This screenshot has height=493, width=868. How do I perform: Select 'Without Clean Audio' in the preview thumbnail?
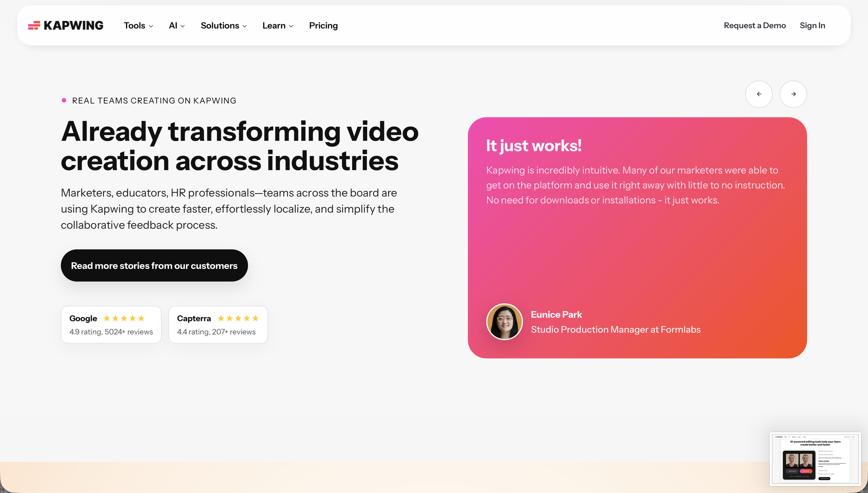coord(792,471)
